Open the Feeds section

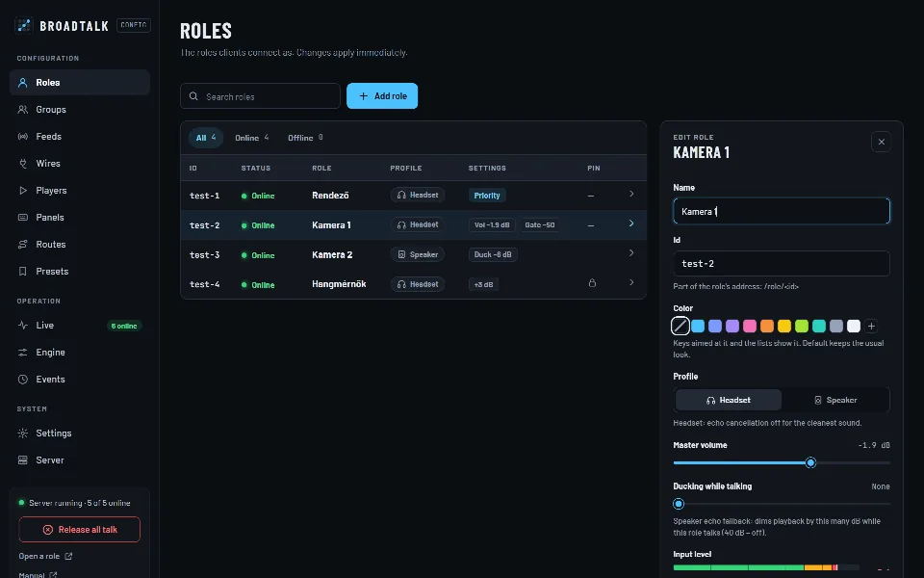point(80,137)
